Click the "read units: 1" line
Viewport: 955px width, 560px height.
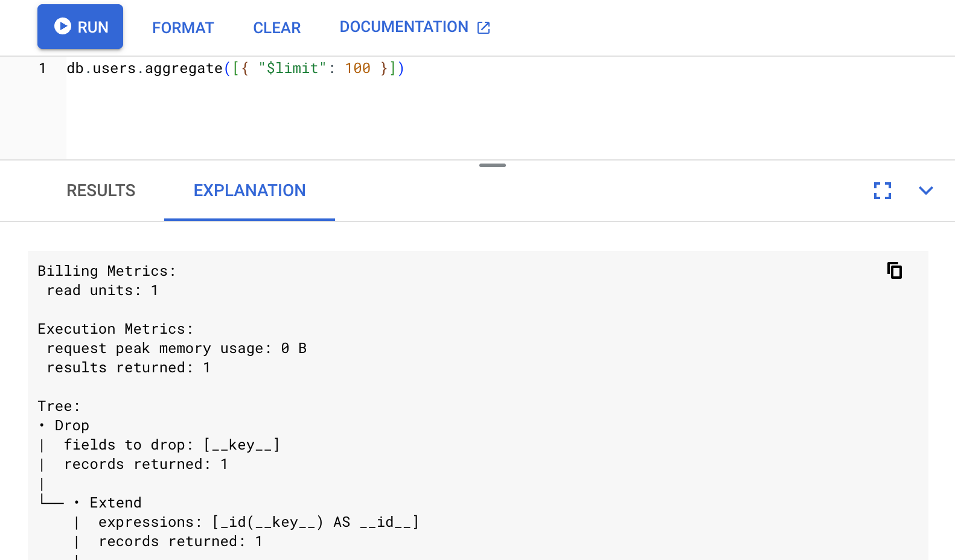[x=103, y=290]
